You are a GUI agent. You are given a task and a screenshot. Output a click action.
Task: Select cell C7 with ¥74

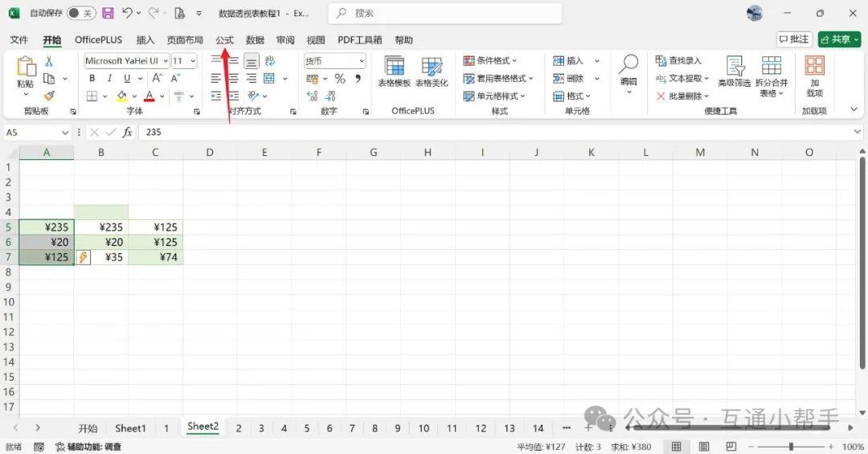156,257
